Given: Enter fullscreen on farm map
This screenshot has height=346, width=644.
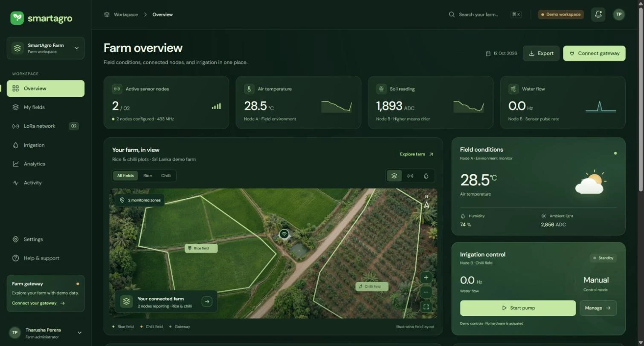Looking at the screenshot, I should (x=426, y=307).
